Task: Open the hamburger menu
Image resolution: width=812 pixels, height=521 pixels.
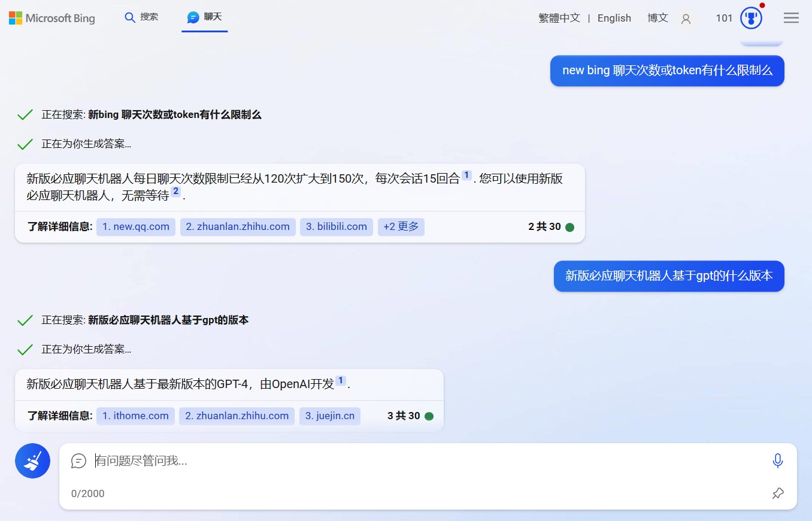Action: pos(791,18)
